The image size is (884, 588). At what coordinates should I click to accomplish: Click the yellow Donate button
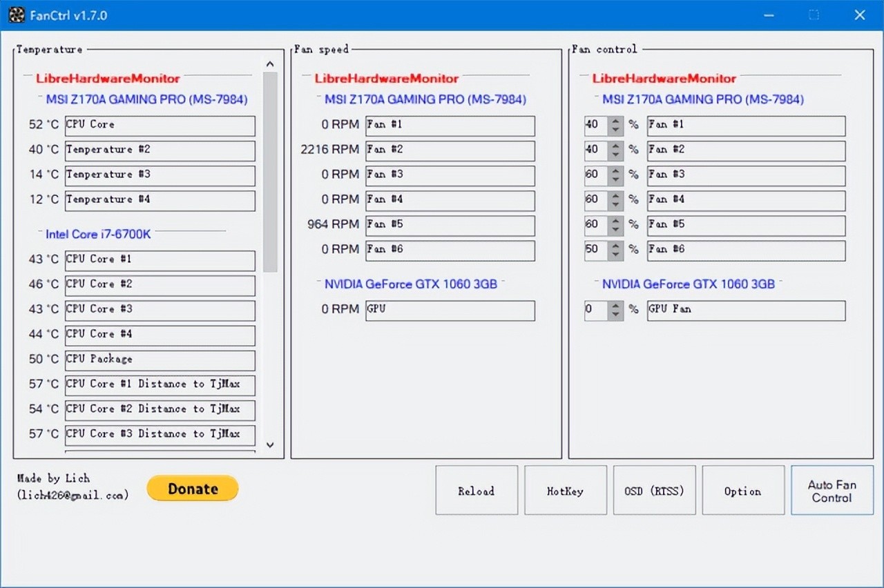pos(193,489)
